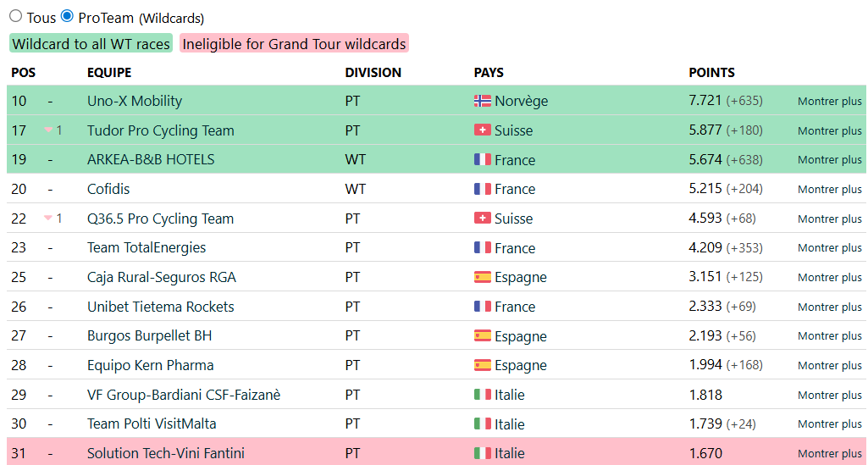Click the Italian flag in Team Polti row

pyautogui.click(x=483, y=424)
